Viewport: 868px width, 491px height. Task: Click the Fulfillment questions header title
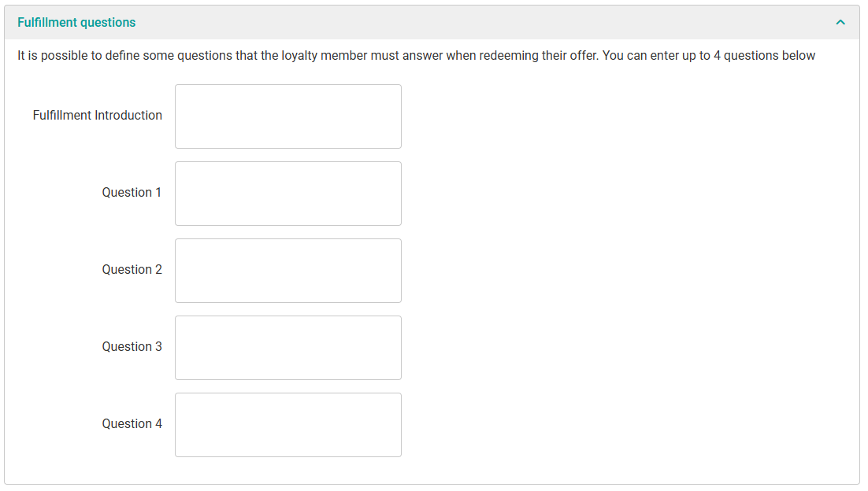pos(76,23)
